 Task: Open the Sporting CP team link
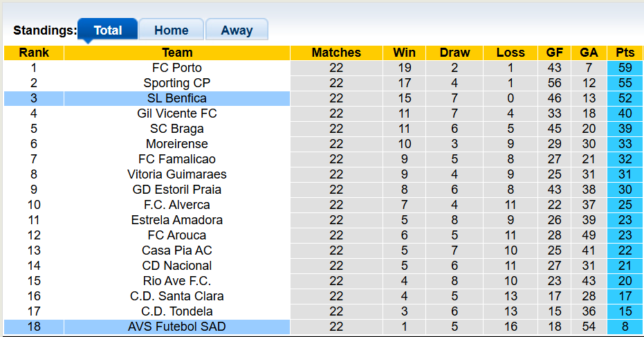coord(177,83)
